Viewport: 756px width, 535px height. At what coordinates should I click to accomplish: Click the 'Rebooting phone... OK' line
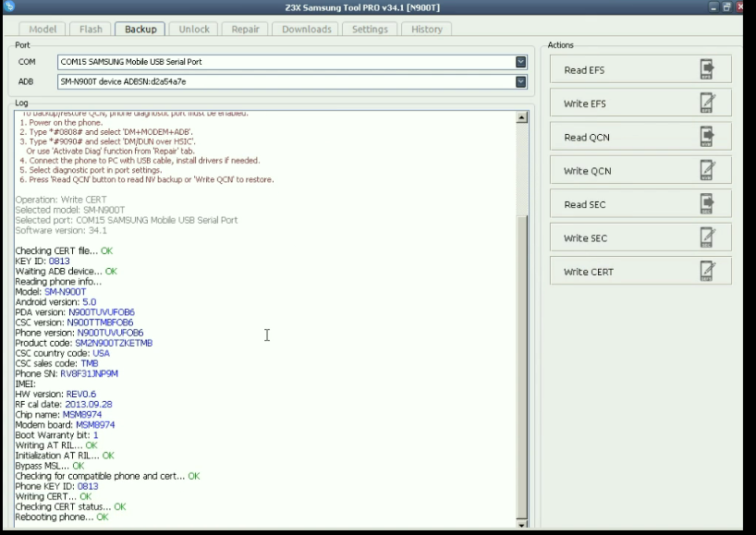point(62,517)
